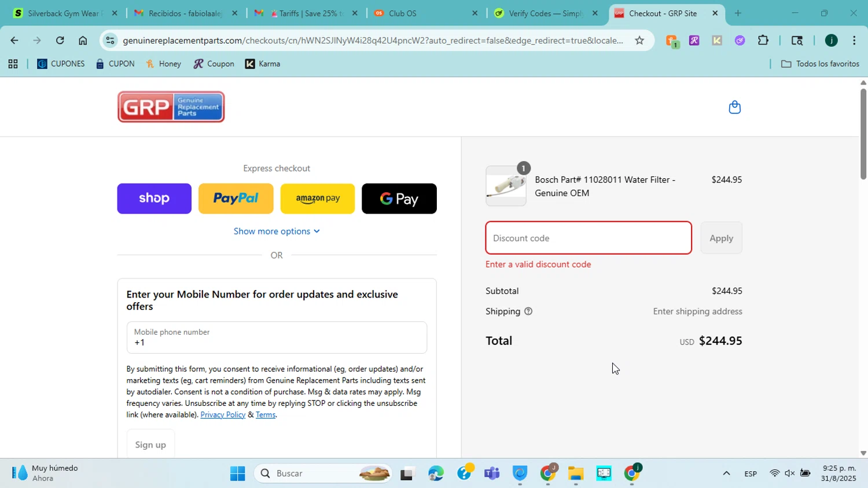Open Windows taskbar search box Buscar

[323, 474]
